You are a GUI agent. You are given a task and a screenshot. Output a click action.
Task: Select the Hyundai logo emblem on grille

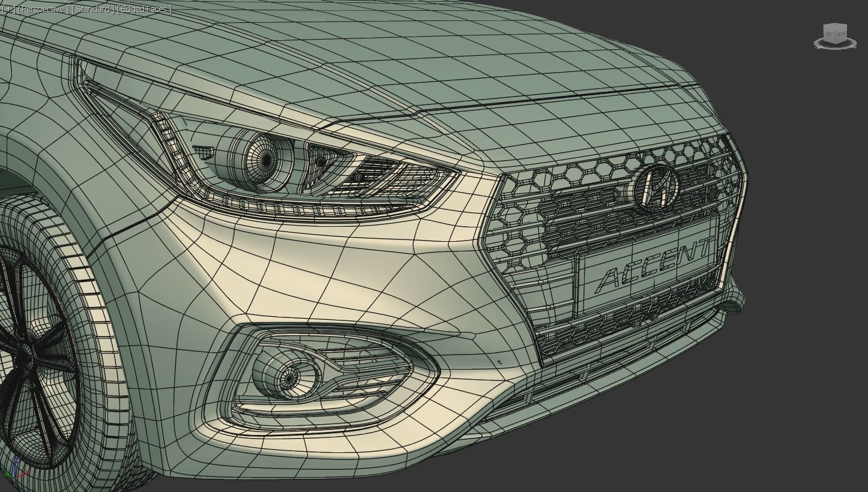[656, 188]
